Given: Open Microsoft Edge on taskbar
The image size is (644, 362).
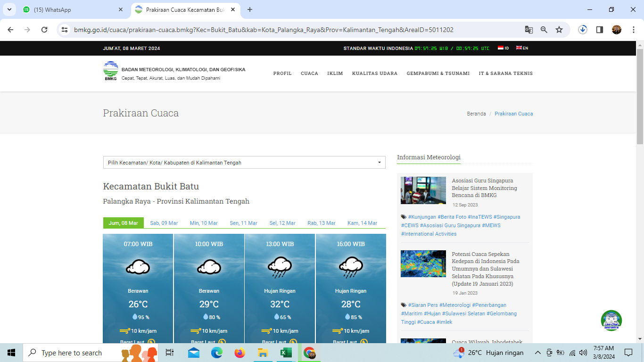Looking at the screenshot, I should pyautogui.click(x=216, y=353).
